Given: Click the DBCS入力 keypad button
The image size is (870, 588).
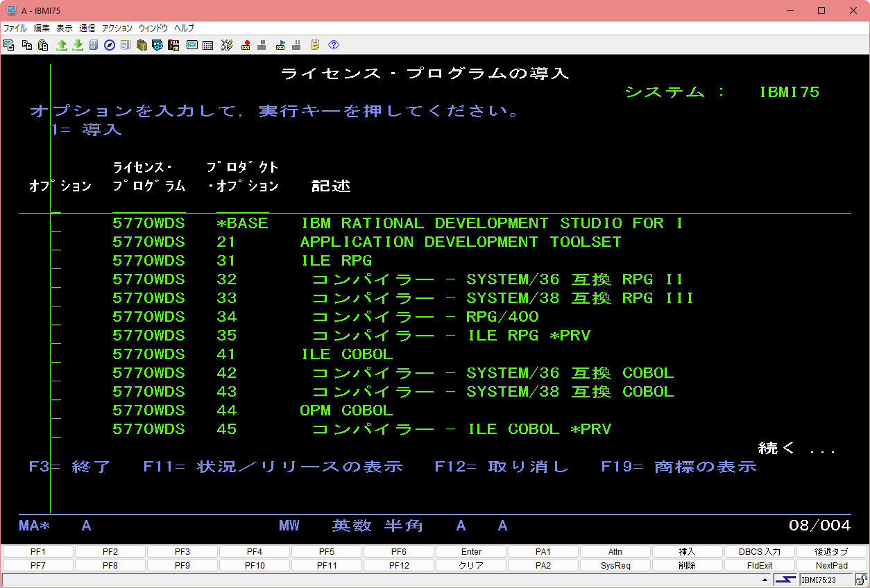Looking at the screenshot, I should point(760,552).
